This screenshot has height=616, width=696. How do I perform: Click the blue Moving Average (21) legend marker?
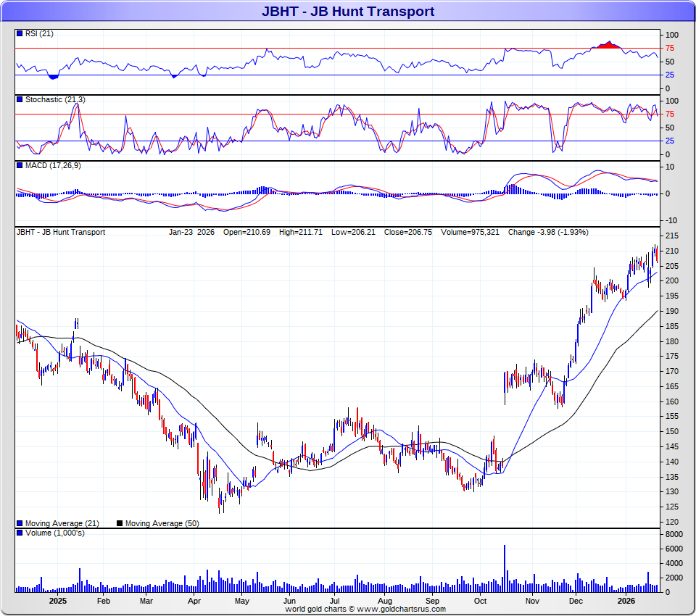click(20, 523)
